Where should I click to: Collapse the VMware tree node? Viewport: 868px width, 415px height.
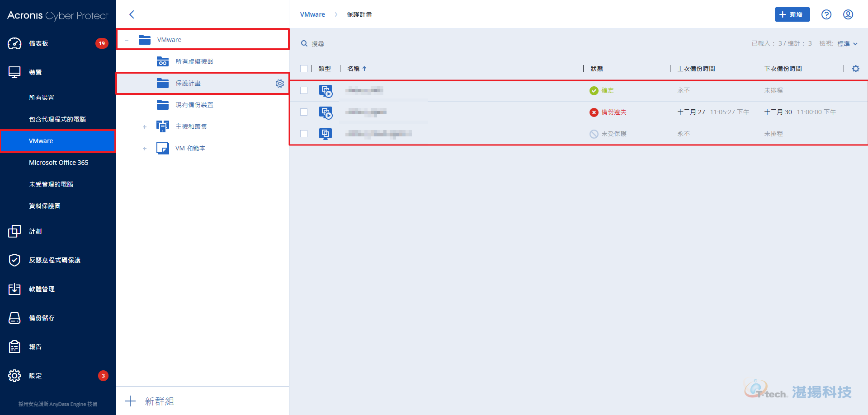click(127, 40)
